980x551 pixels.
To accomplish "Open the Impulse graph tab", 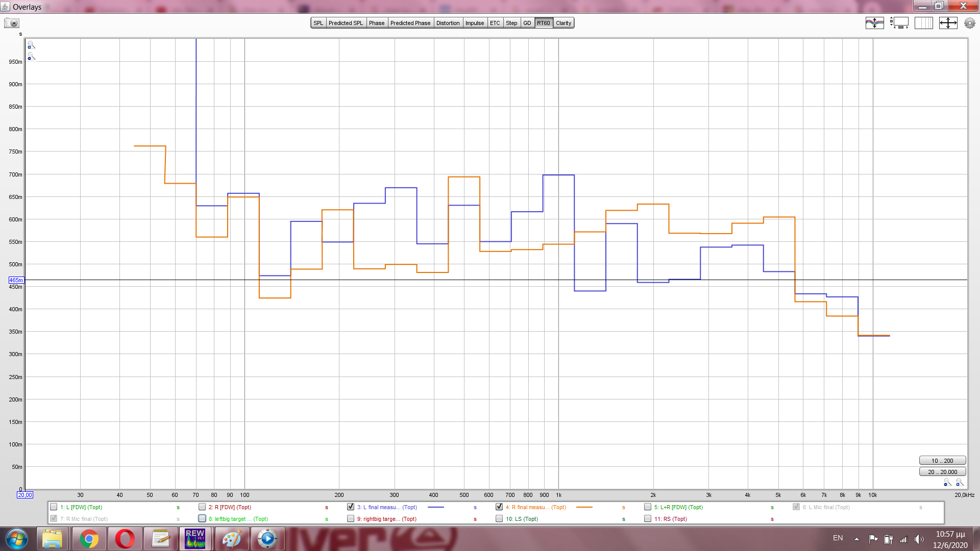I will [x=474, y=23].
